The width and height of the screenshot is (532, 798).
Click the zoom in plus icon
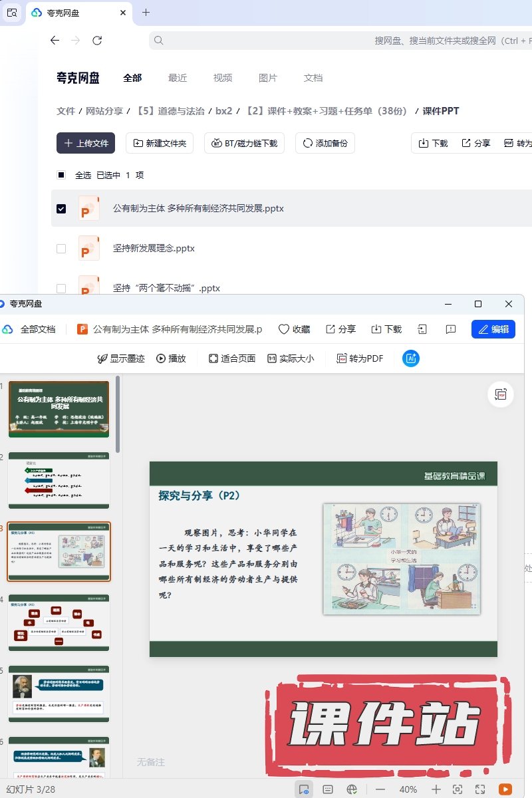tap(436, 789)
